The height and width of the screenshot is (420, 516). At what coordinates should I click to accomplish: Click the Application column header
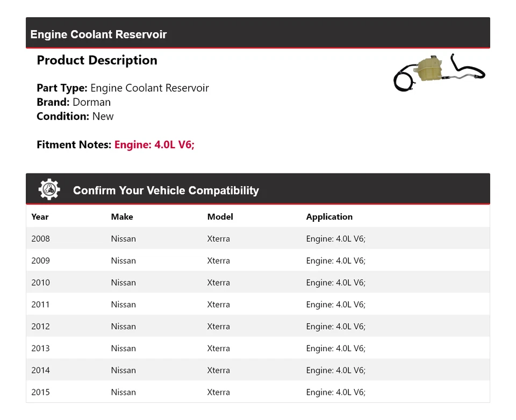coord(329,217)
